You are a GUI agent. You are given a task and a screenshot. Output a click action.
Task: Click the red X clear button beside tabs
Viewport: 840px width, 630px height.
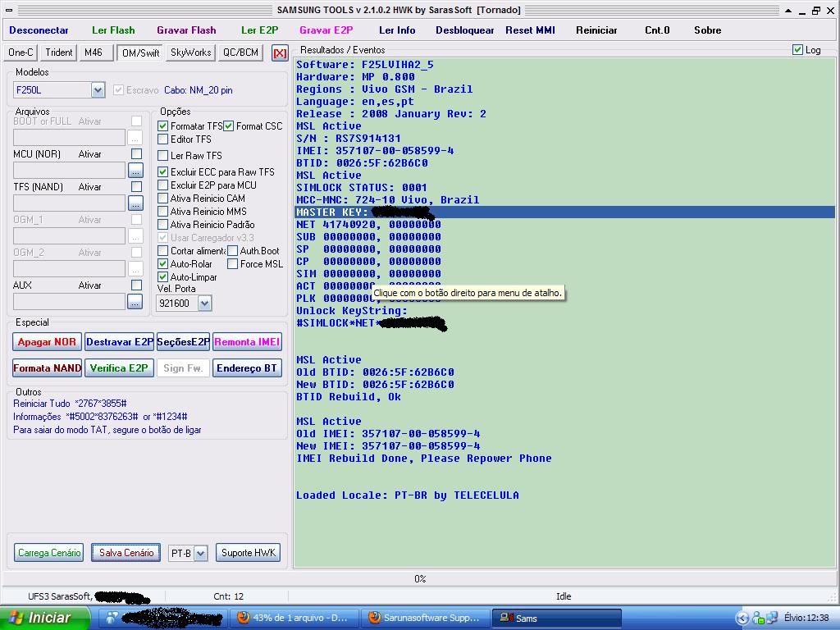280,53
